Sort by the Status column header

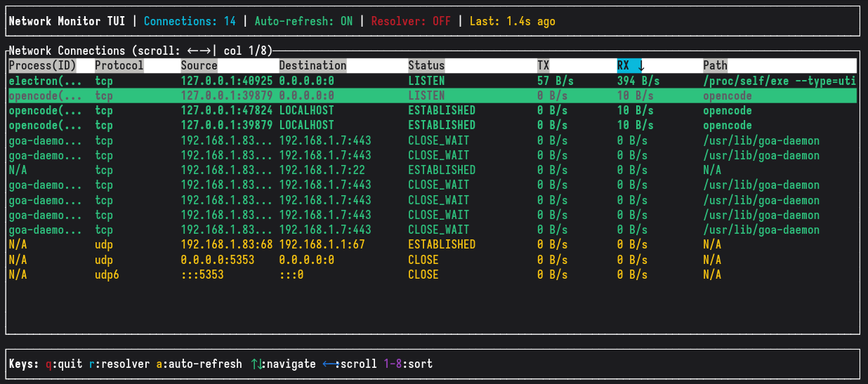click(426, 65)
